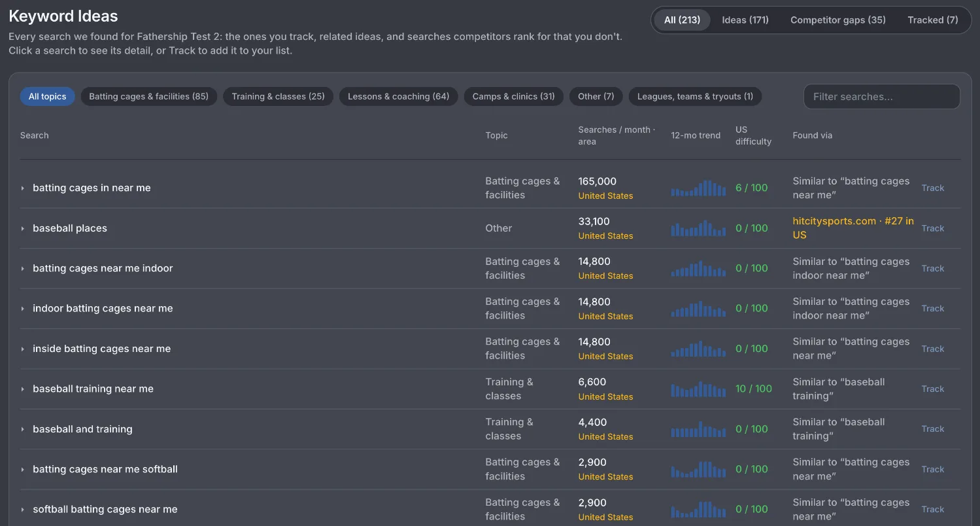Expand the "inside batting cages near me" row

tap(22, 349)
